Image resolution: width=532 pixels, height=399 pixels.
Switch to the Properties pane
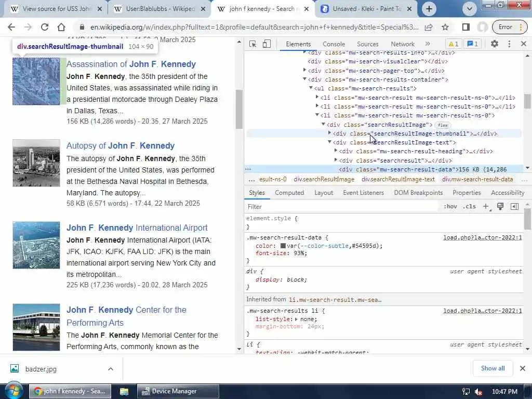[x=467, y=193]
